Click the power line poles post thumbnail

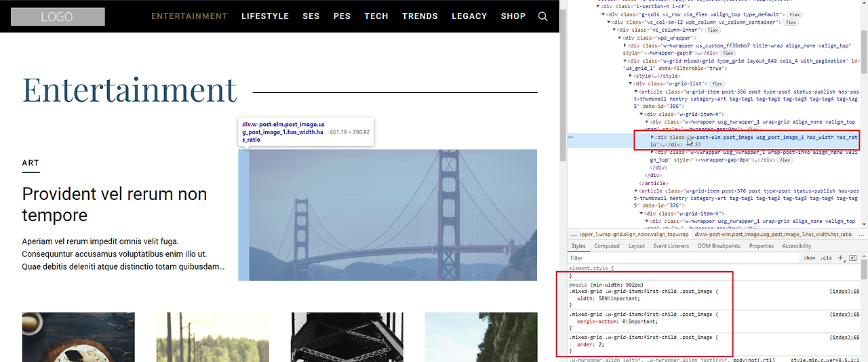click(212, 337)
